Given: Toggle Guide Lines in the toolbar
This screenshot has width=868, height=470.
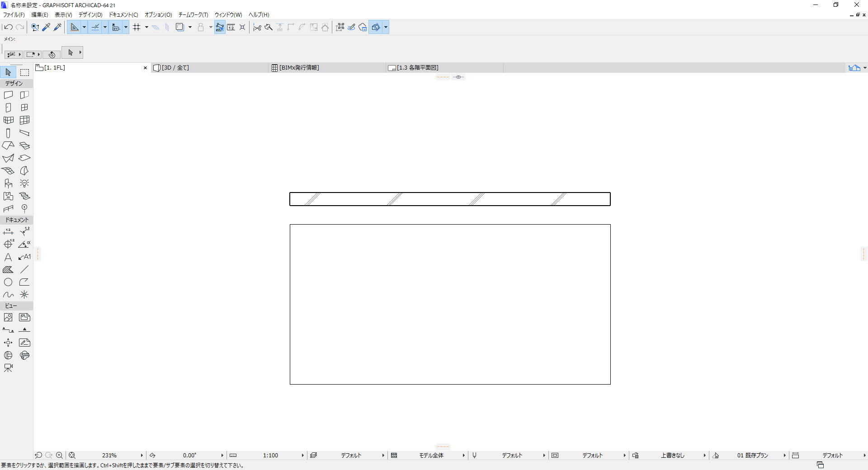Looking at the screenshot, I should (x=75, y=27).
